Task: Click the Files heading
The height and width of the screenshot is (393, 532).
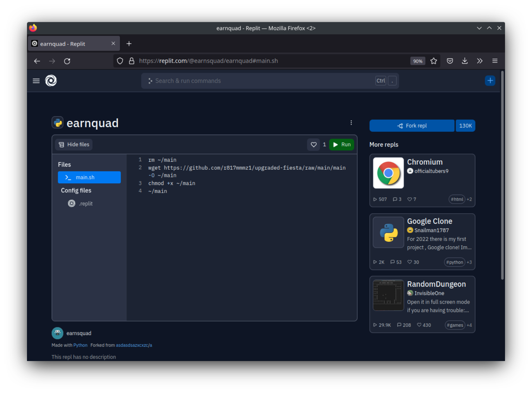Action: click(64, 165)
